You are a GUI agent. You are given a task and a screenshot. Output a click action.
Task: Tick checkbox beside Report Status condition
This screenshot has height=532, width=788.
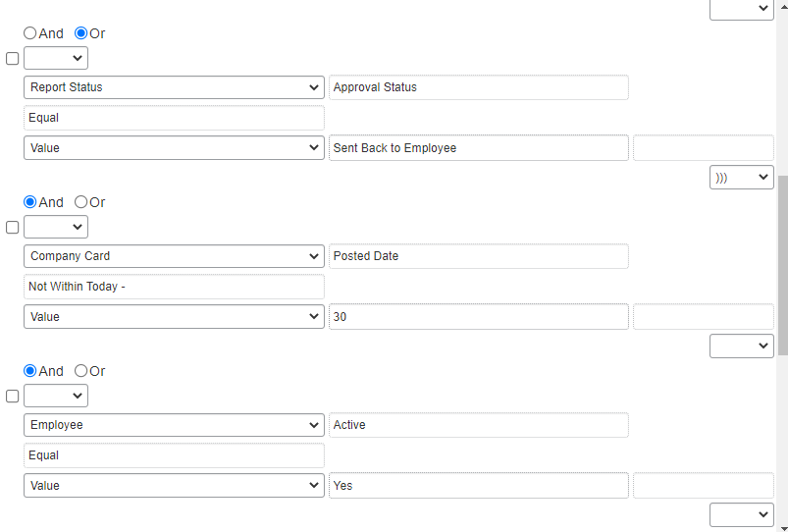(x=13, y=58)
